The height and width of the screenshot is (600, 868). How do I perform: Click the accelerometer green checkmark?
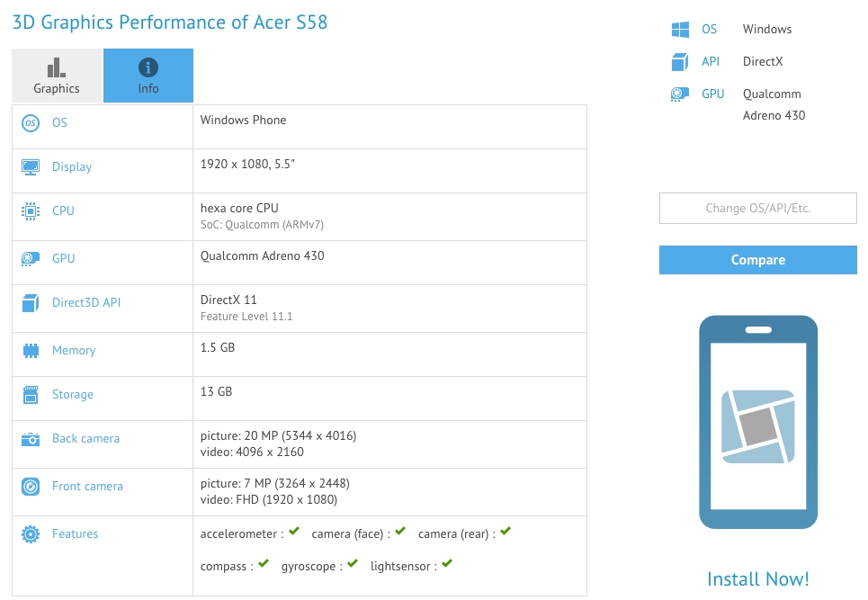coord(294,532)
